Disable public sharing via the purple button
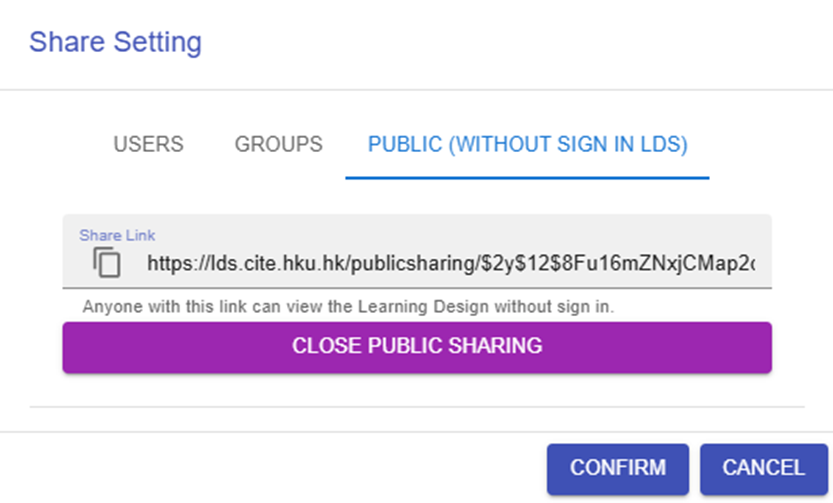Viewport: 833px width, 503px height. 416,347
